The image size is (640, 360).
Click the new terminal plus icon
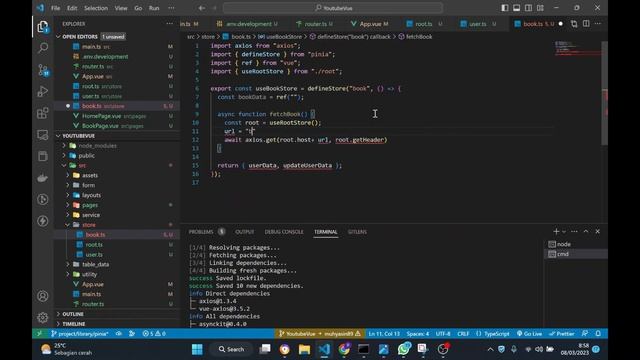point(556,231)
